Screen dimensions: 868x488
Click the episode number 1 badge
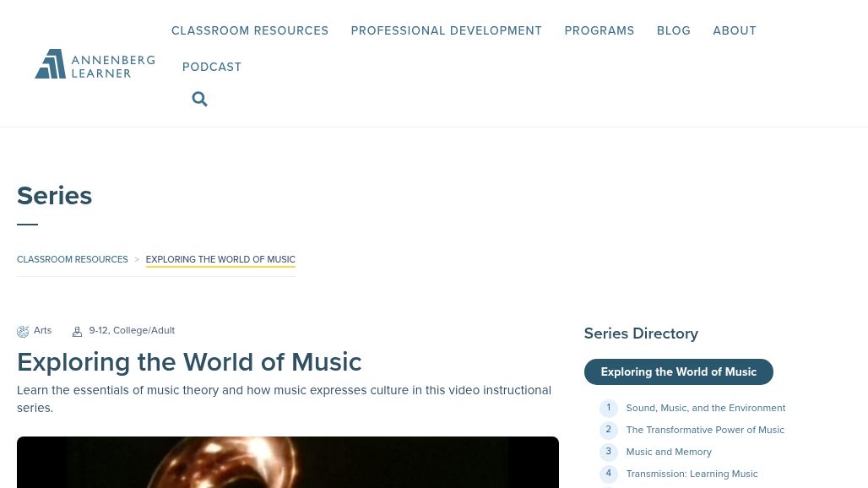609,409
